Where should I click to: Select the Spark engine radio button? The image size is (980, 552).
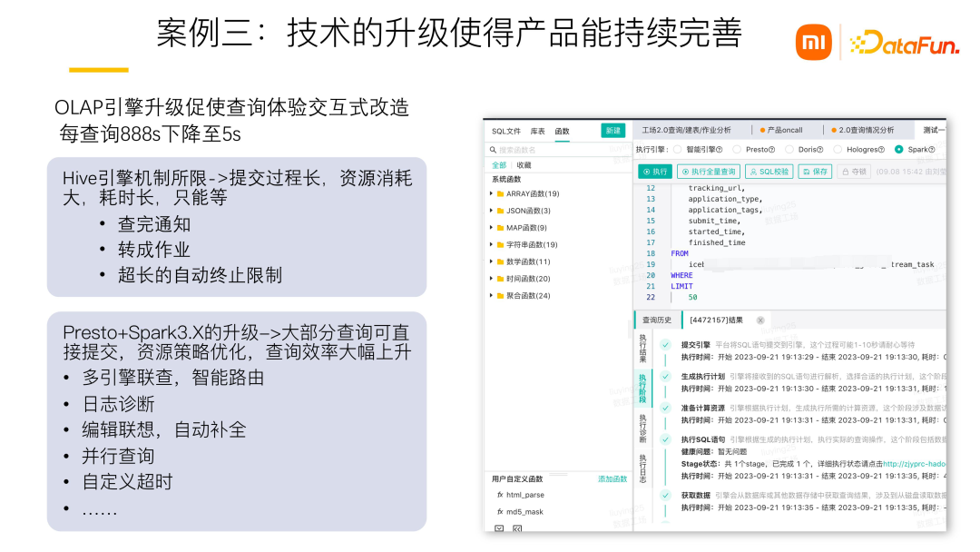(x=898, y=150)
